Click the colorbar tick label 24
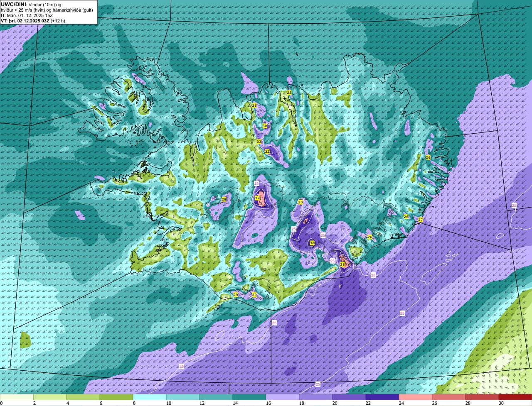 401,403
